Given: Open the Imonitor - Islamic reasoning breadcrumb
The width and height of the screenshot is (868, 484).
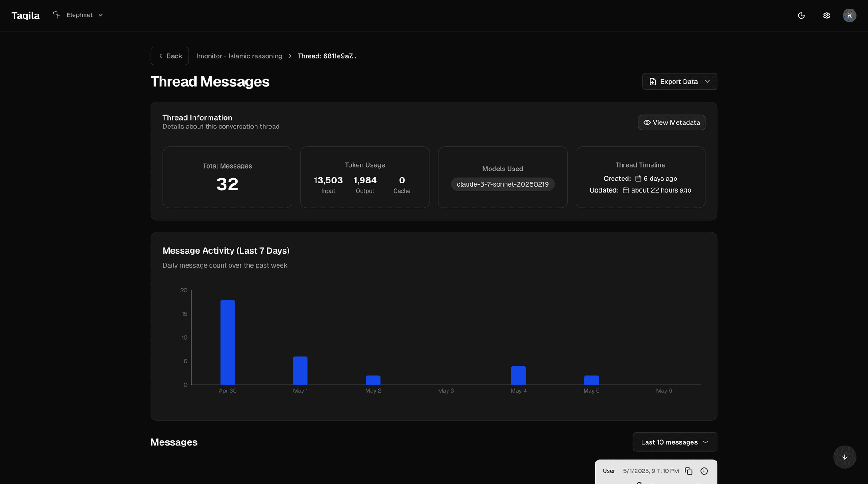Looking at the screenshot, I should tap(239, 56).
